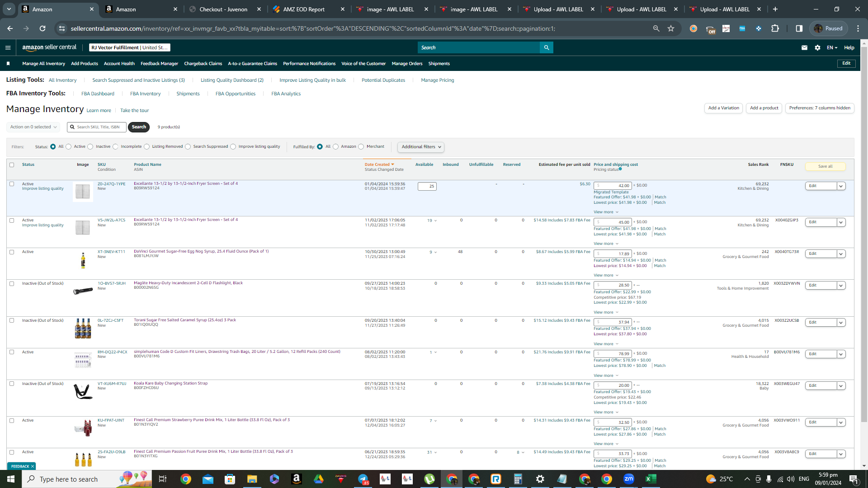This screenshot has width=868, height=488.
Task: Open Amazon app in Windows taskbar
Action: tap(297, 479)
